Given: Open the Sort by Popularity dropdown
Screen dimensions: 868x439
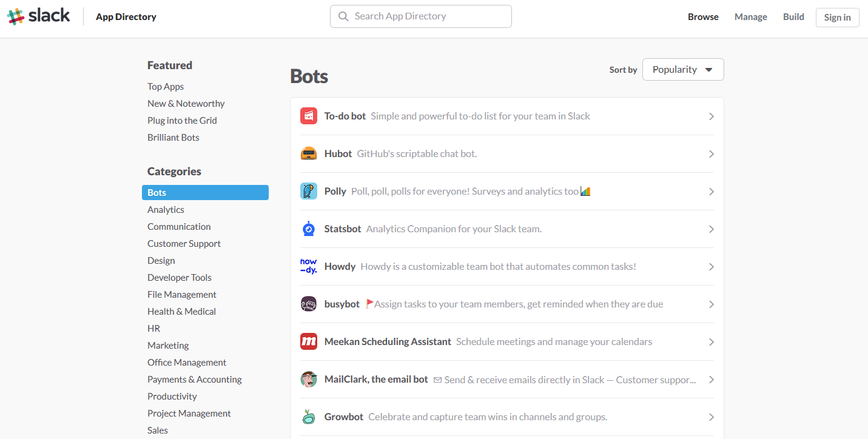Looking at the screenshot, I should pos(683,70).
